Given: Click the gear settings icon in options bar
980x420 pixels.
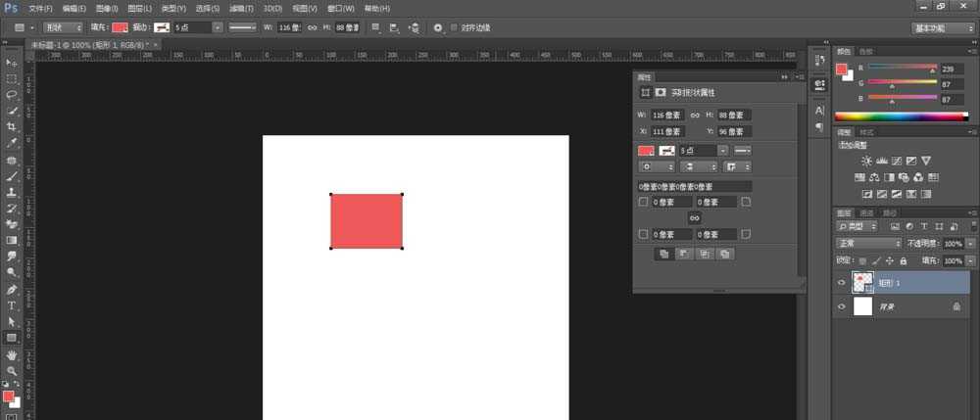Looking at the screenshot, I should point(438,28).
